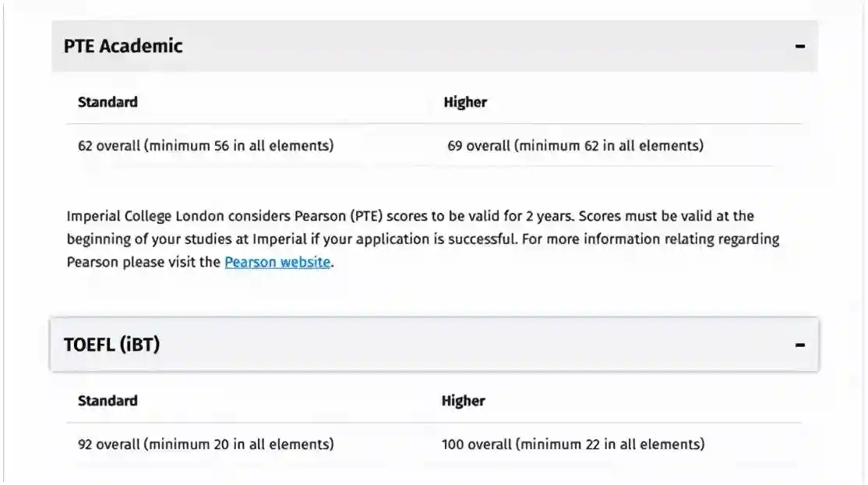Open the Pearson website link
Screen dimensions: 868x485
(277, 262)
